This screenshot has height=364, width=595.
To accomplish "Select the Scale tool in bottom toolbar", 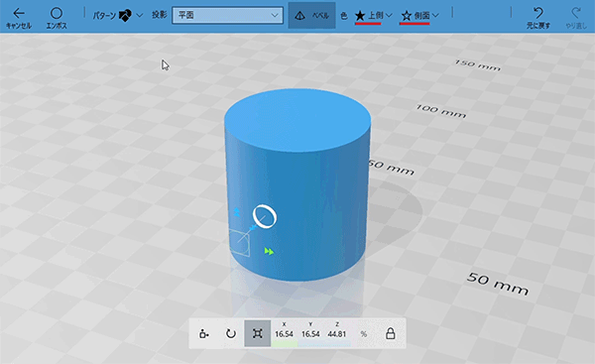I will click(x=257, y=333).
